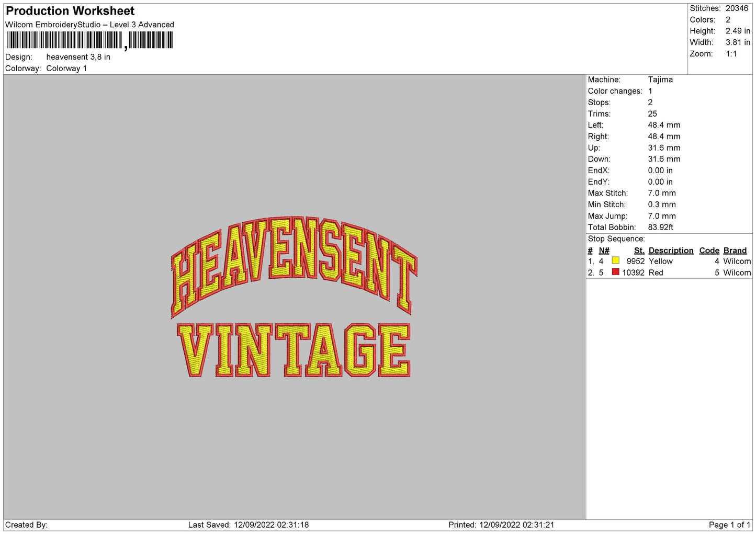This screenshot has width=756, height=534.
Task: Click the design name 'heavensent 3,8 in'
Action: [78, 57]
